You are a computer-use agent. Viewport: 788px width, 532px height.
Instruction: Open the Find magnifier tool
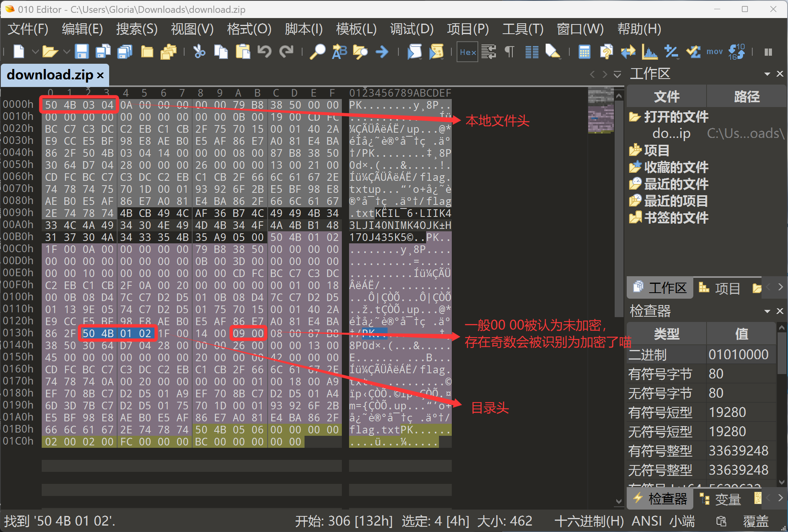(x=317, y=52)
